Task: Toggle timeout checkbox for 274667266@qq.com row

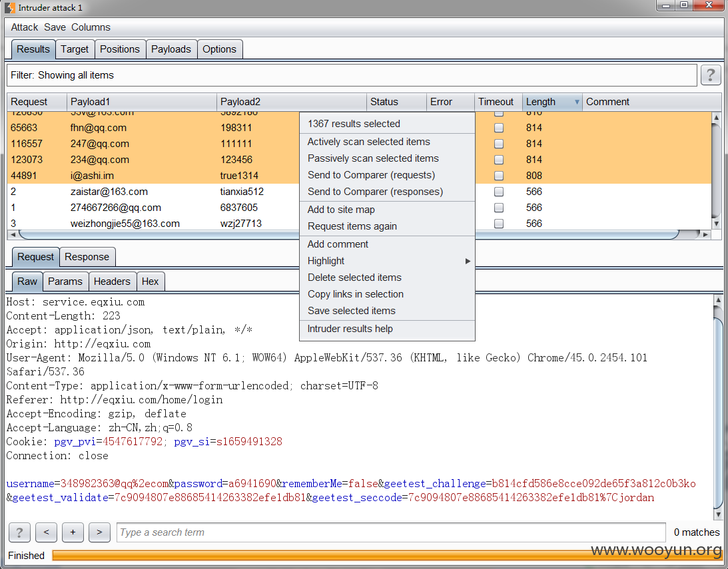Action: [x=499, y=207]
